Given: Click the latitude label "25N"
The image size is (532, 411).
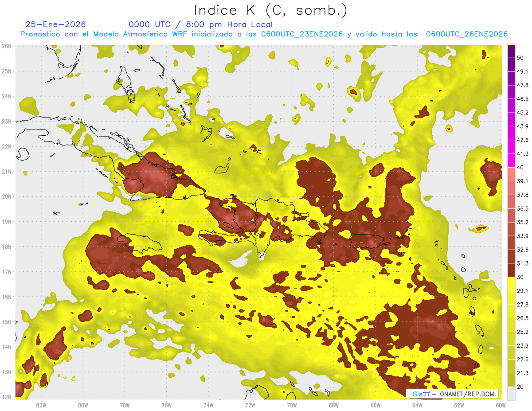Looking at the screenshot, I should (7, 71).
